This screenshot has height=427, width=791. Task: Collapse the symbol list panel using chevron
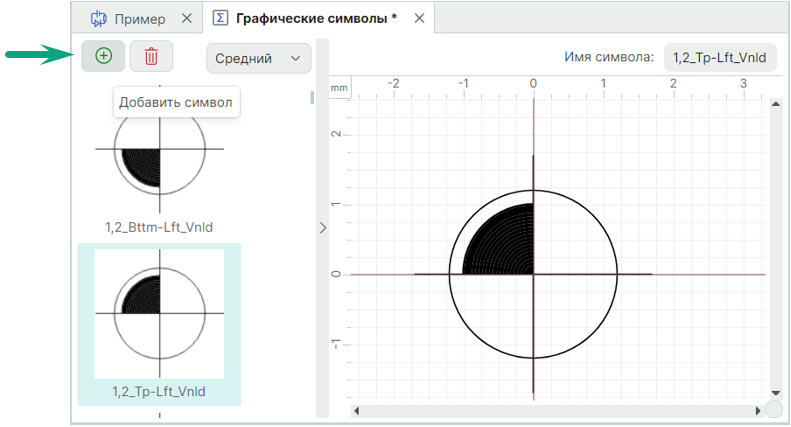(322, 228)
